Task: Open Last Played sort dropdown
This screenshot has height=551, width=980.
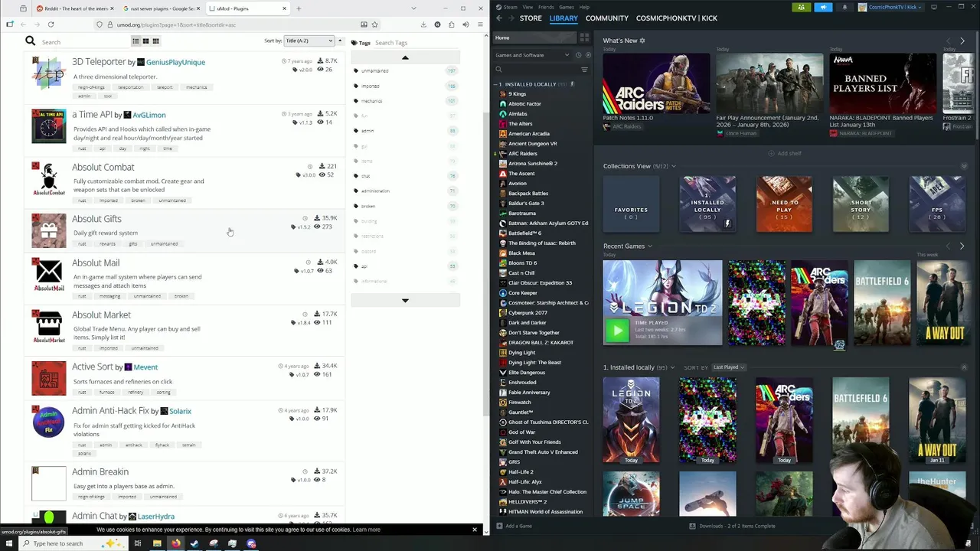Action: [x=728, y=367]
